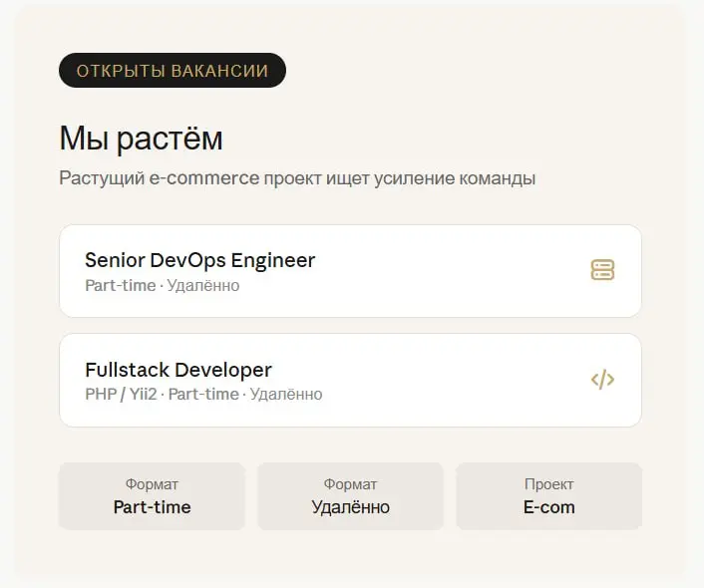Select the Проект E-com tile
The height and width of the screenshot is (588, 704).
tap(548, 496)
